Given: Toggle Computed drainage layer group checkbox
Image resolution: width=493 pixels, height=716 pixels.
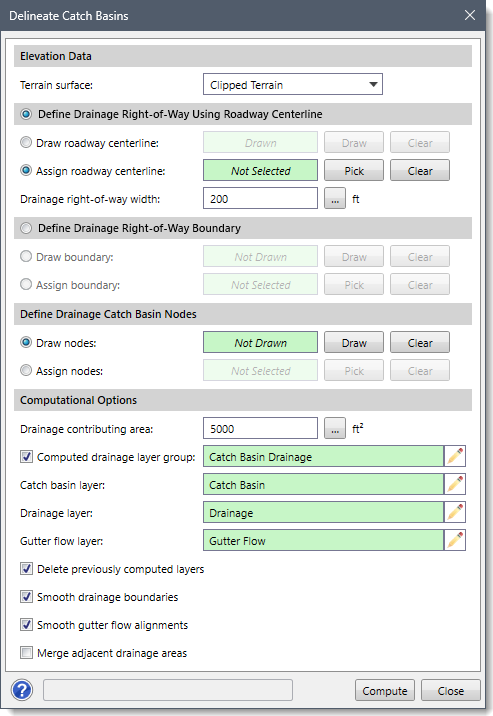Looking at the screenshot, I should pos(26,457).
